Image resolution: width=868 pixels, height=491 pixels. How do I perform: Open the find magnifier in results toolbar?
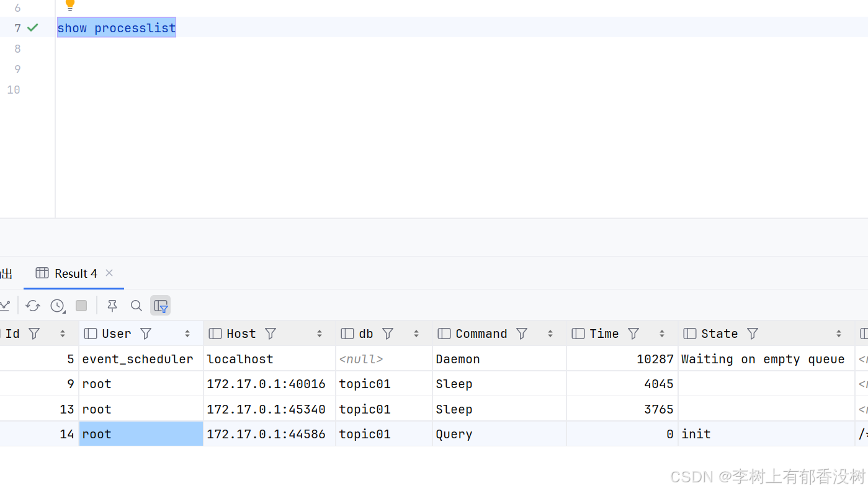point(136,306)
